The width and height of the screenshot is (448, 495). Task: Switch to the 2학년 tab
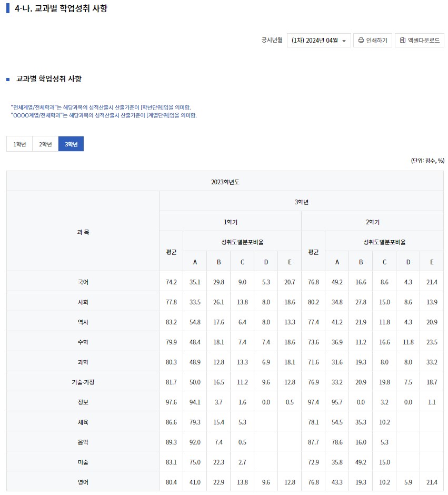(45, 144)
